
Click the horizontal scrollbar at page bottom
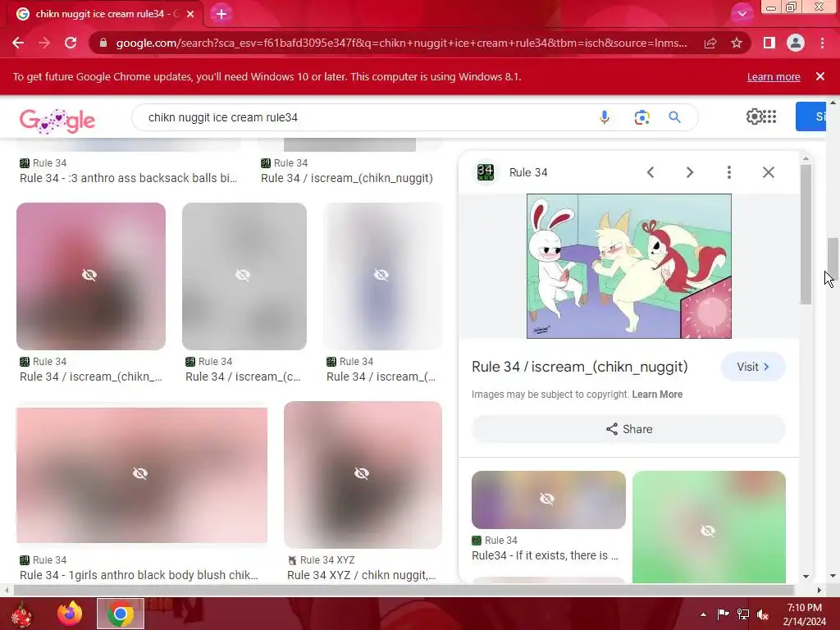pyautogui.click(x=404, y=590)
